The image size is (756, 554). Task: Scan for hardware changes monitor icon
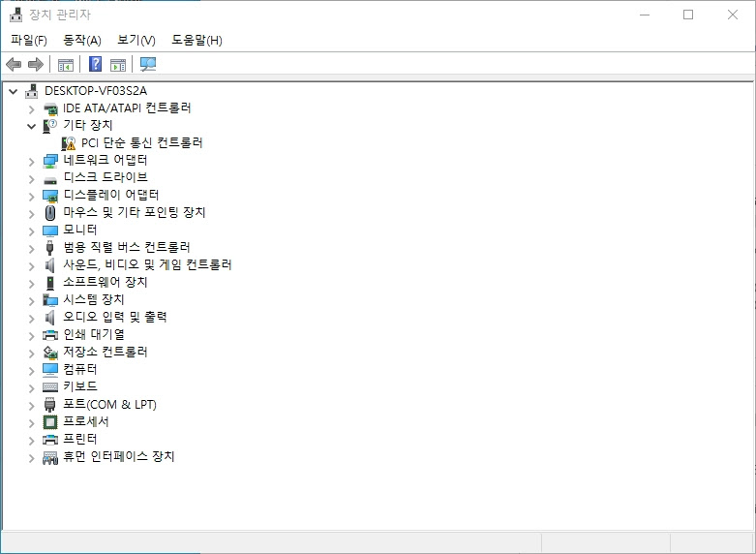click(x=147, y=64)
